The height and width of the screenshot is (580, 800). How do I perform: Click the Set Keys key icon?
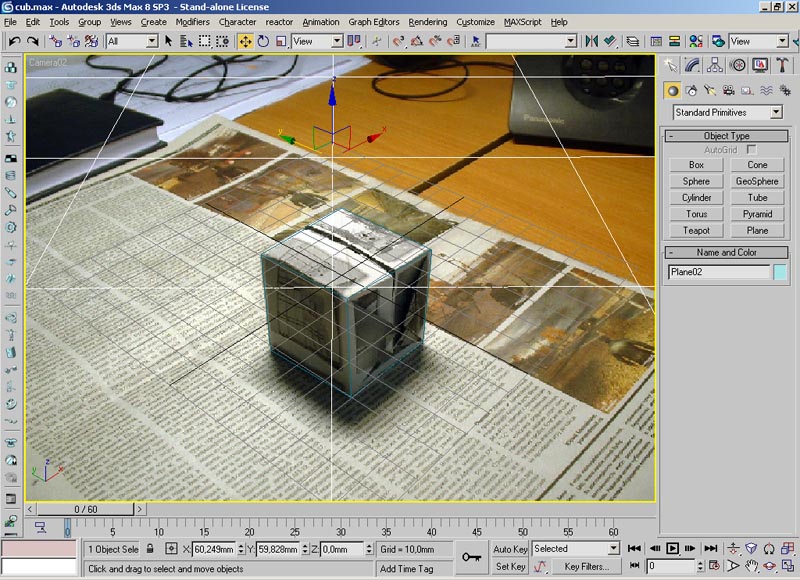coord(472,556)
